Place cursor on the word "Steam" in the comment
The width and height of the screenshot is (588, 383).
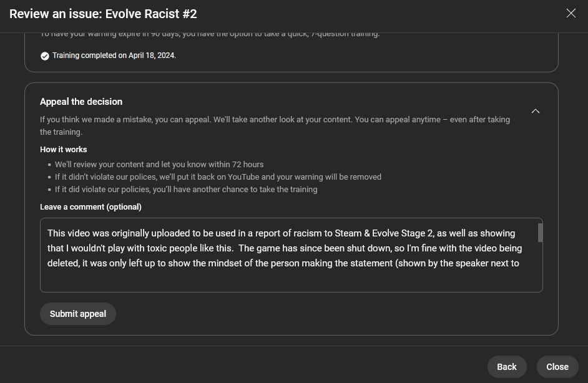348,233
